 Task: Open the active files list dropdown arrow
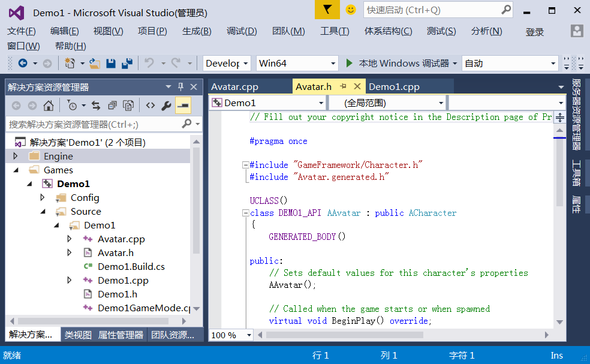[561, 87]
